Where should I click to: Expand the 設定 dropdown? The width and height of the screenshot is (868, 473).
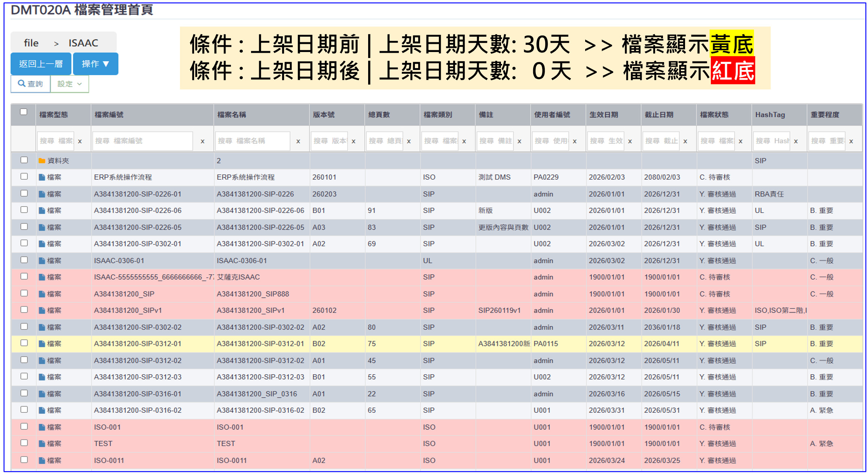click(70, 84)
